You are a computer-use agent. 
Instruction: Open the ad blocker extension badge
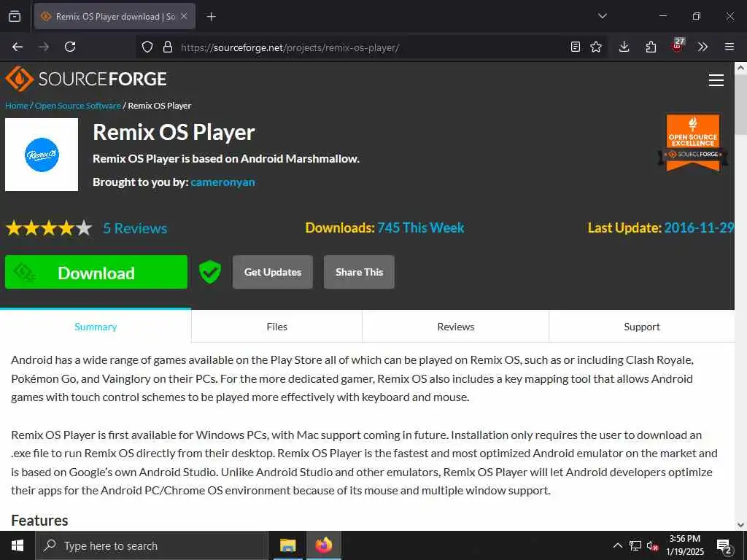pos(678,46)
